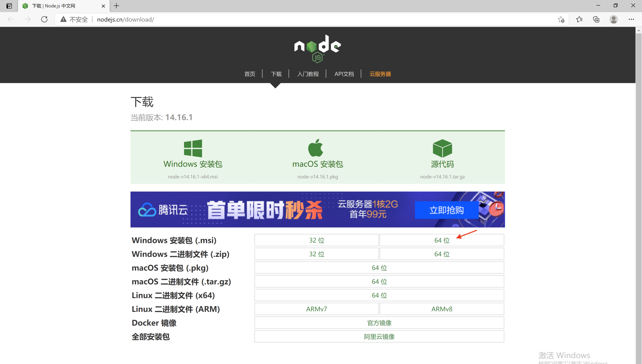The width and height of the screenshot is (642, 364).
Task: Open 云服务器 nav item
Action: coord(380,74)
